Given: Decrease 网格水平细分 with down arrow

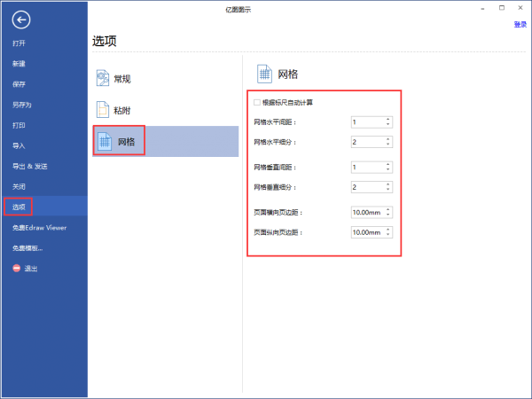Looking at the screenshot, I should coord(387,145).
